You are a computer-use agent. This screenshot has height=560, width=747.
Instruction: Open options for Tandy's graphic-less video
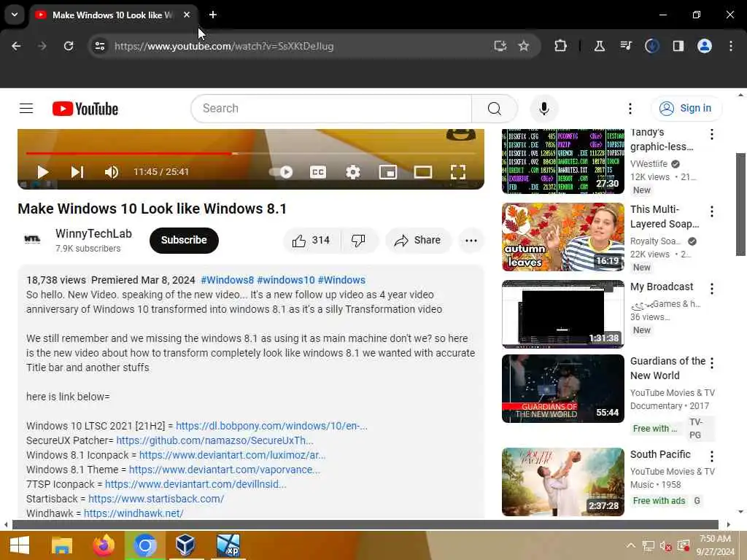pos(712,135)
